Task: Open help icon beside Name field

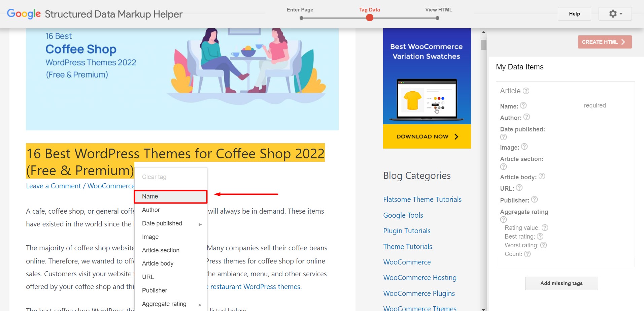Action: pos(523,105)
